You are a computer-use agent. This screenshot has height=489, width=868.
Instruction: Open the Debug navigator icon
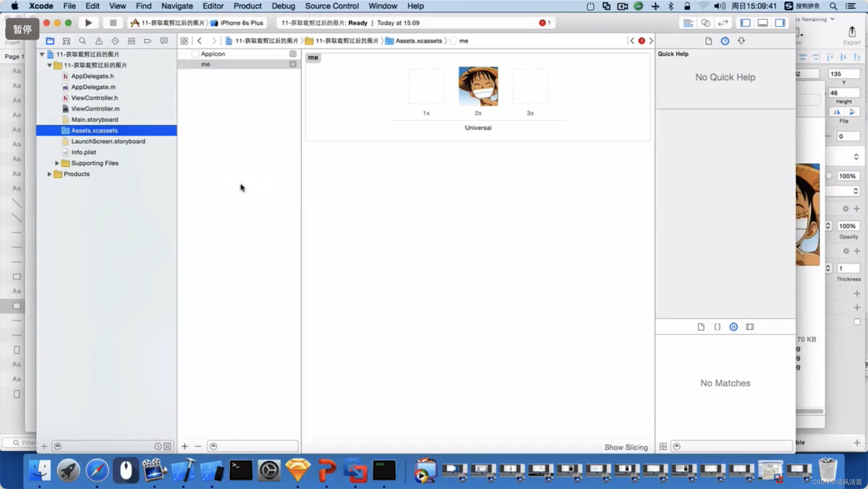pos(131,41)
